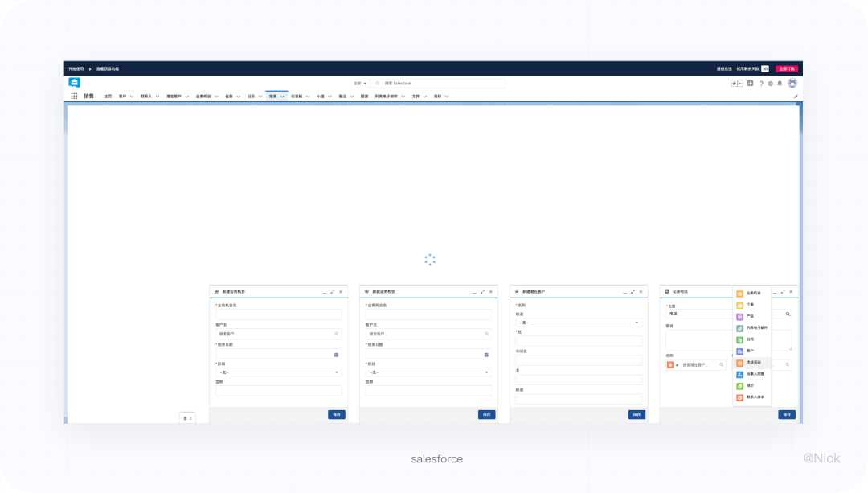This screenshot has height=493, width=868.
Task: Select 报价 in the object dropdown list
Action: pos(751,385)
